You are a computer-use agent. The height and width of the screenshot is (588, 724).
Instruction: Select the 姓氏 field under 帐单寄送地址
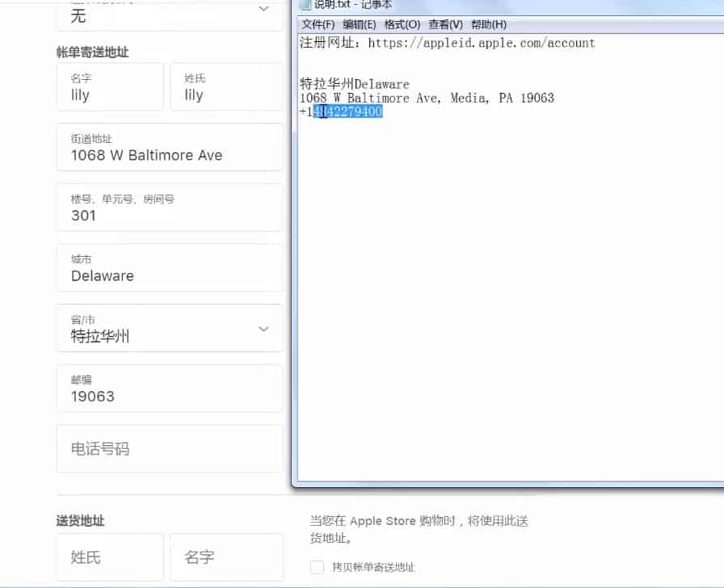(226, 86)
